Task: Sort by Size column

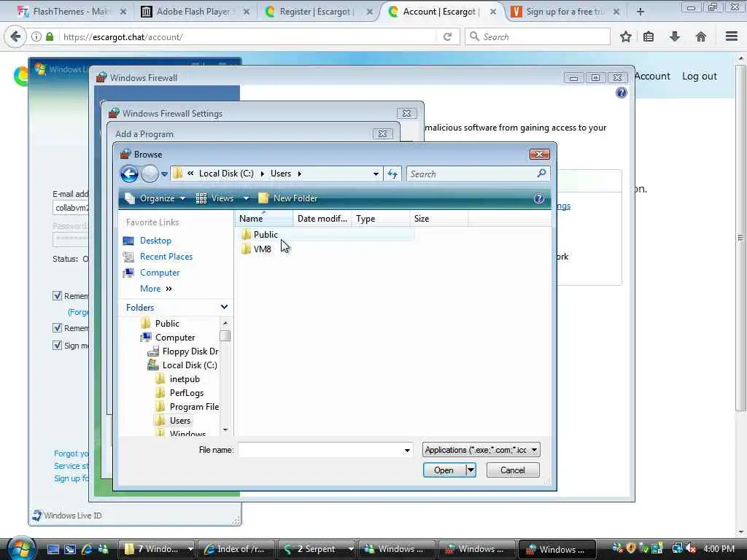Action: click(438, 219)
